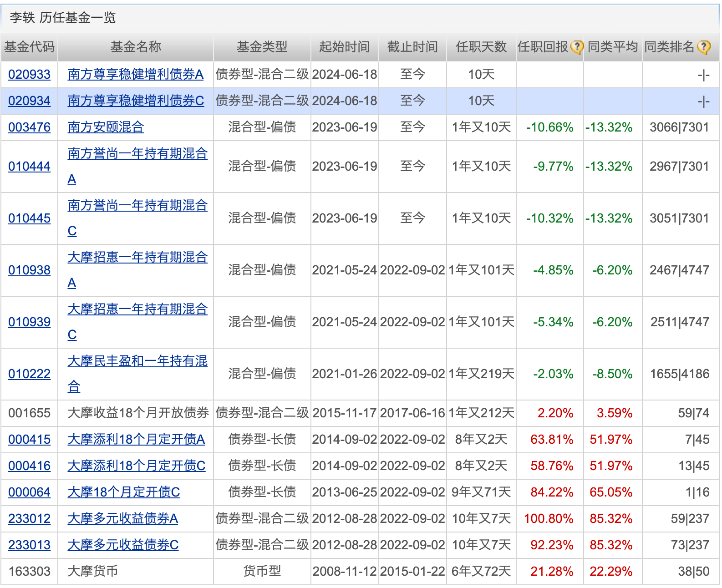Open 大摩添利18个月定开债A link

click(x=136, y=440)
